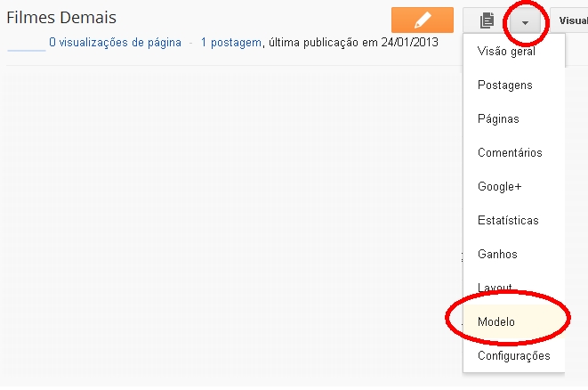Viewport: 588px width, 390px height.
Task: Choose the Ganhos menu item
Action: 497,254
